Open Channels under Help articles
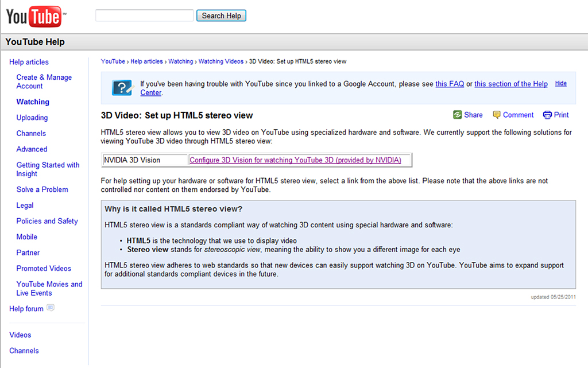Viewport: 588px width, 368px height. point(31,133)
